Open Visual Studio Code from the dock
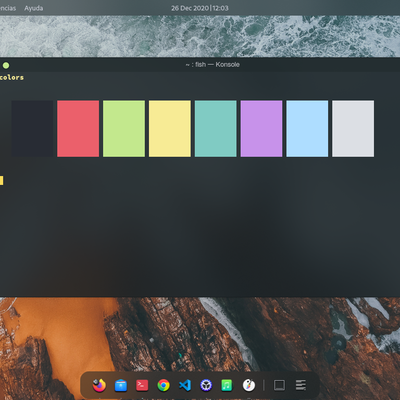This screenshot has width=400, height=400. point(185,385)
